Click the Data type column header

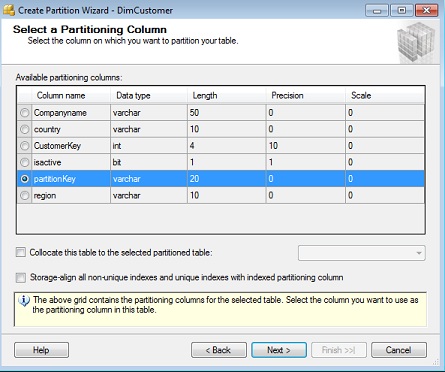click(x=149, y=96)
